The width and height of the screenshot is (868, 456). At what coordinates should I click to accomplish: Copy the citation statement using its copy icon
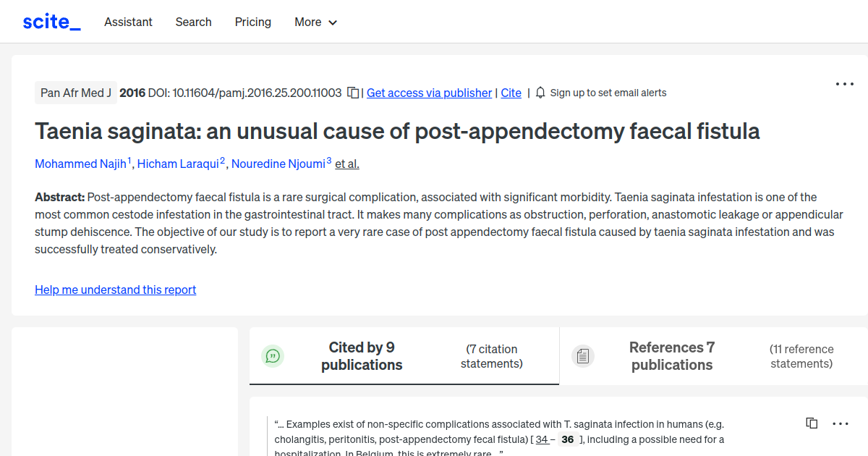812,423
